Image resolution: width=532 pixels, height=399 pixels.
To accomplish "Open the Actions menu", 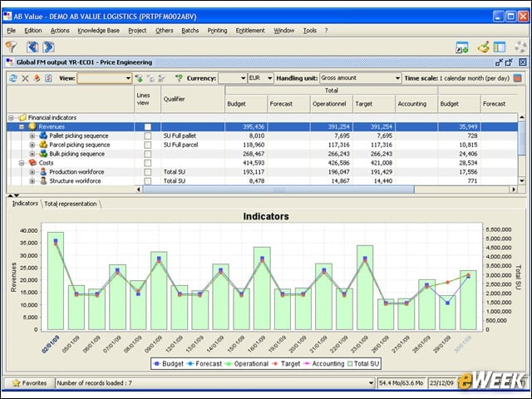I will tap(60, 31).
